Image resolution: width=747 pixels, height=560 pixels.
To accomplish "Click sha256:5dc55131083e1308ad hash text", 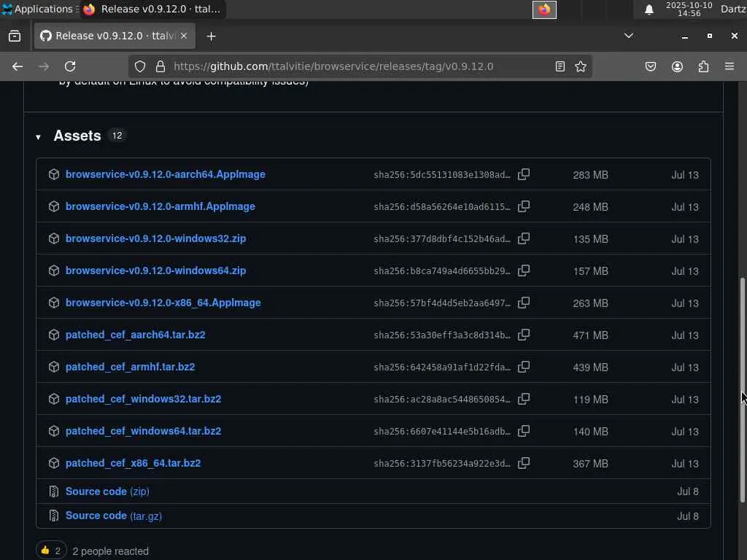I will pos(441,175).
